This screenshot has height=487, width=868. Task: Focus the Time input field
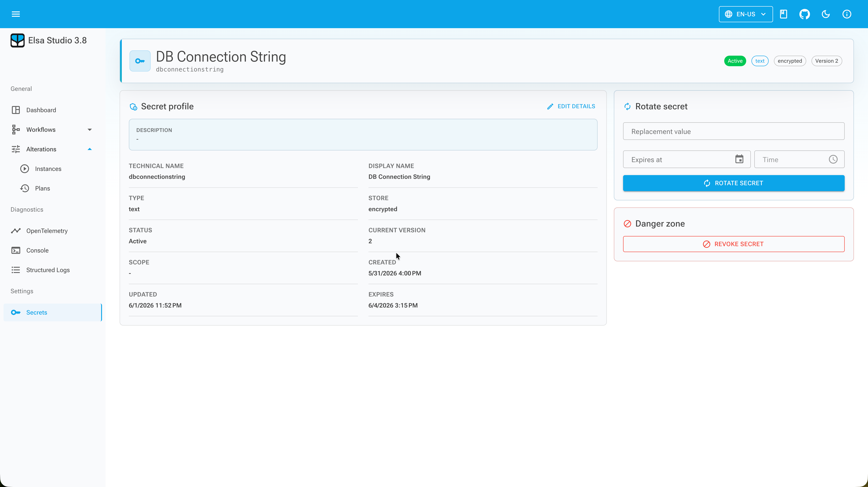[x=799, y=159]
